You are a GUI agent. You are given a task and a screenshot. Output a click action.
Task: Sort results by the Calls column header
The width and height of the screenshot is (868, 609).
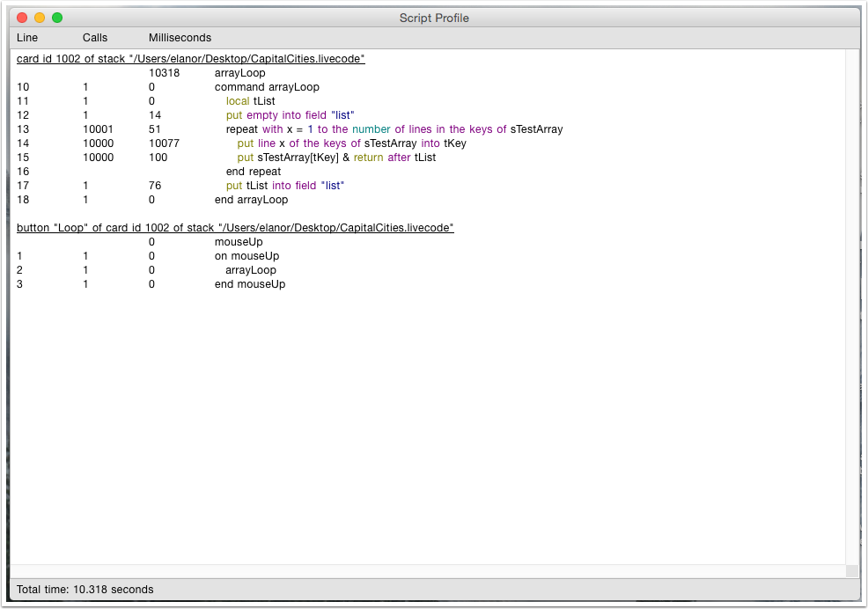[x=94, y=38]
